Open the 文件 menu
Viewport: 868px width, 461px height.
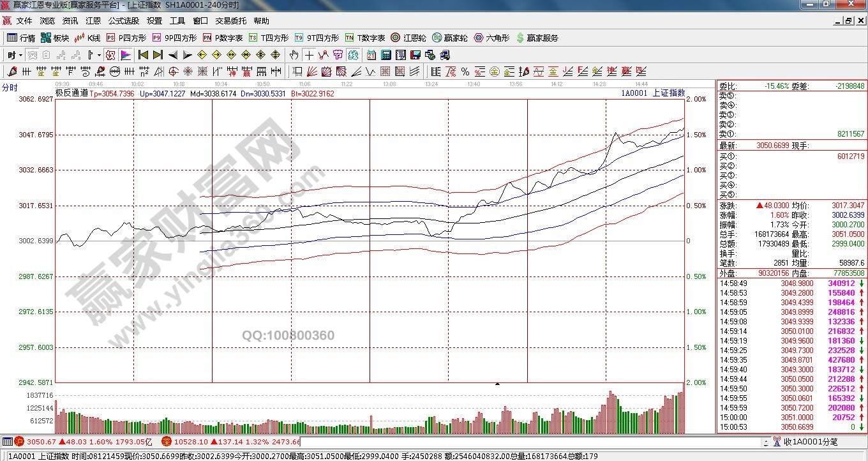click(24, 20)
